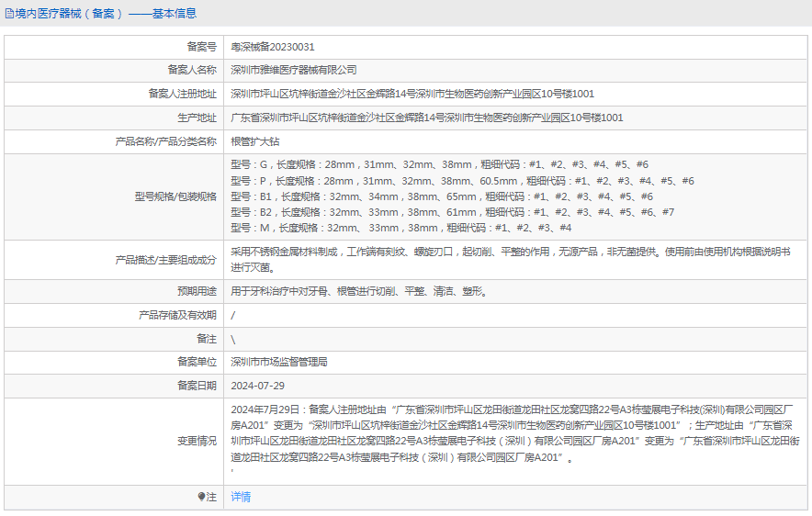Click the bulb icon next to 注
The image size is (812, 516).
(201, 497)
